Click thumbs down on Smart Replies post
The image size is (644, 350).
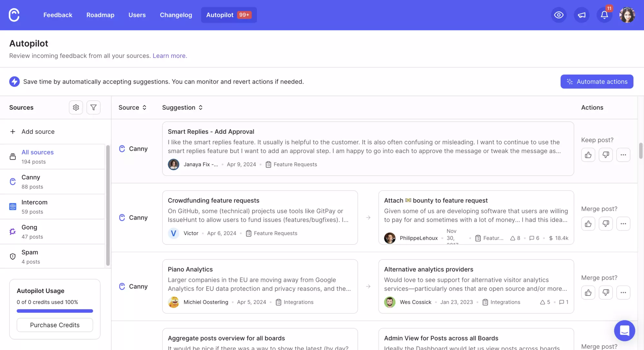[x=606, y=155]
